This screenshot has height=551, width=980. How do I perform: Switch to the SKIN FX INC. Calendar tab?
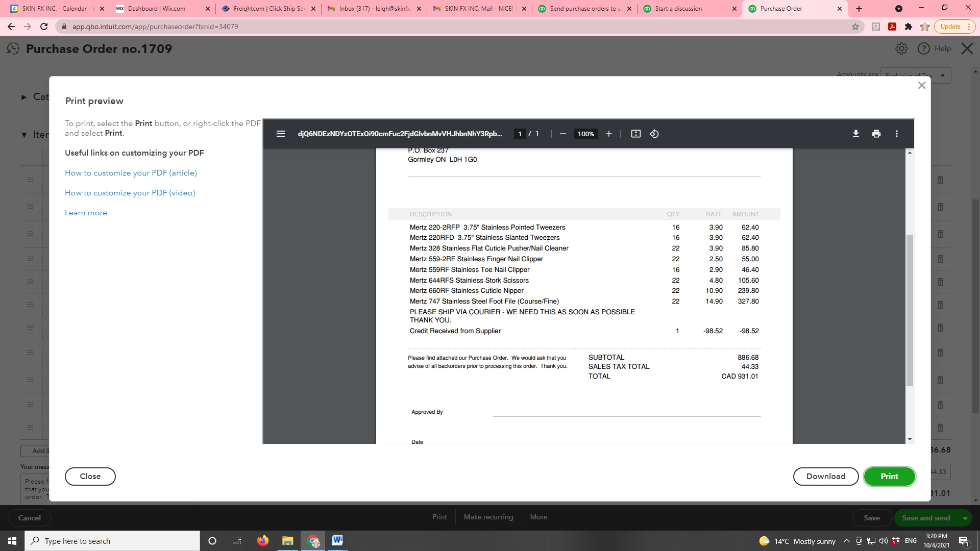(57, 9)
